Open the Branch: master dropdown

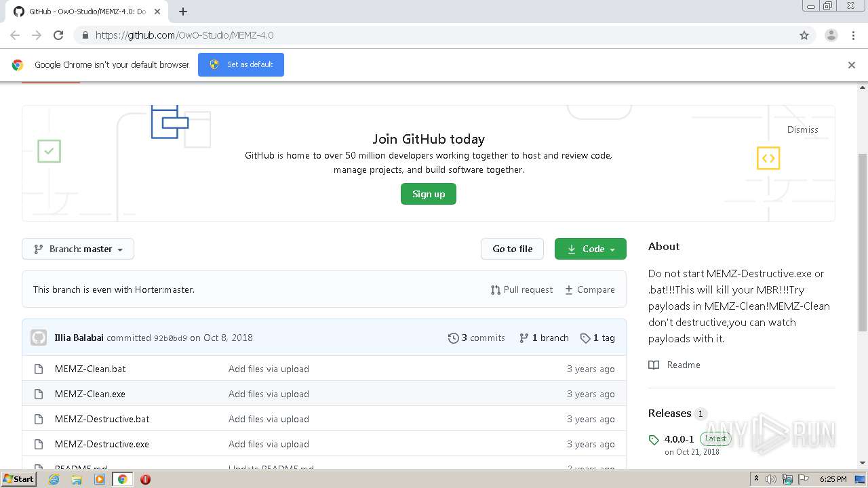pos(78,249)
